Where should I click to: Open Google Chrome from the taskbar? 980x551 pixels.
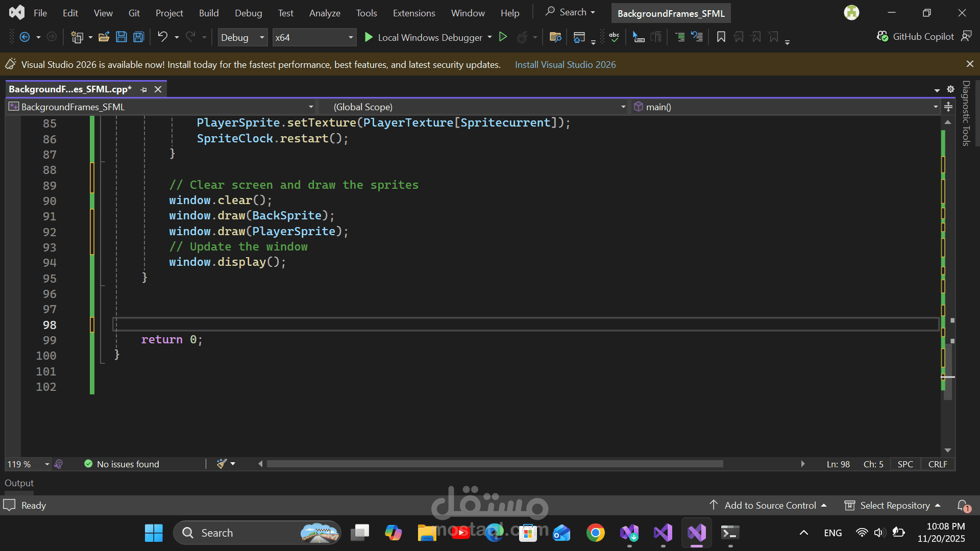coord(595,533)
